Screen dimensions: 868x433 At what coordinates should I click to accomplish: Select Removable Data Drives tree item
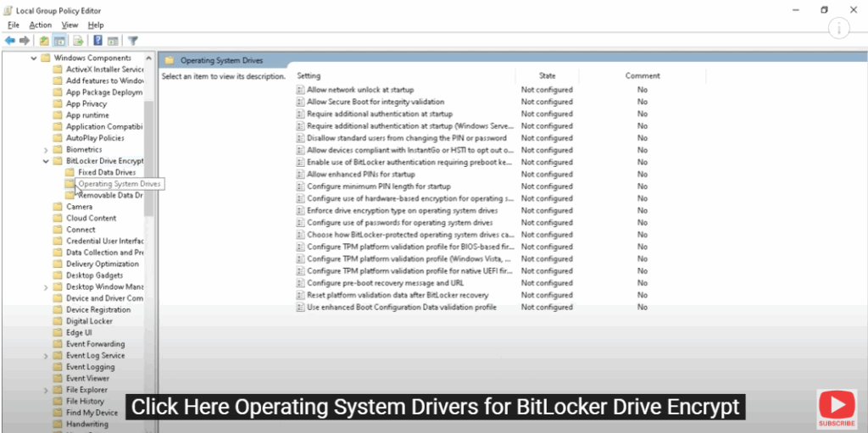pos(110,196)
